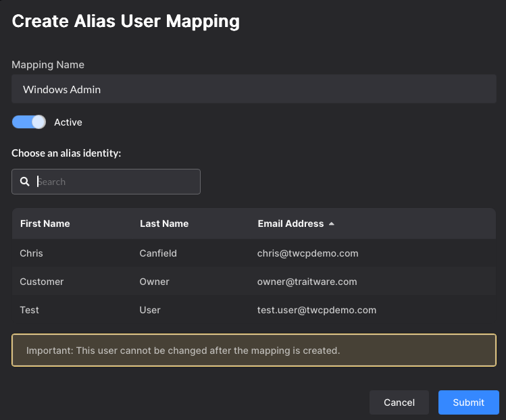The width and height of the screenshot is (506, 420).
Task: Toggle the Active switch off
Action: [29, 122]
